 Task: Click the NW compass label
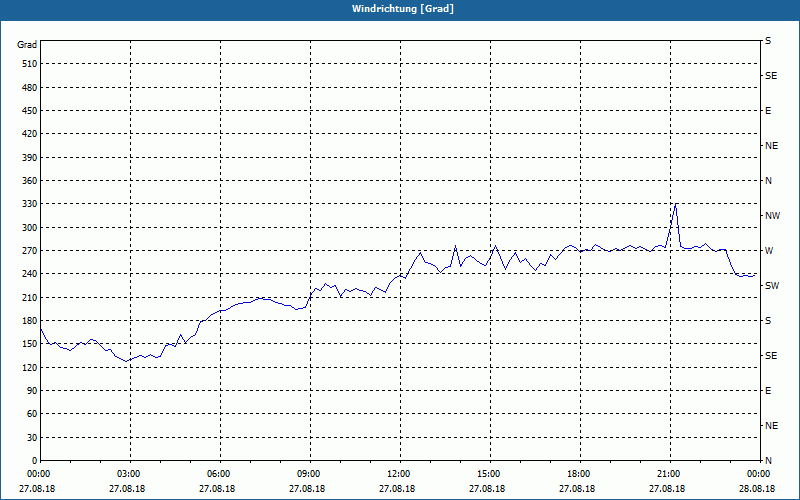coord(772,216)
